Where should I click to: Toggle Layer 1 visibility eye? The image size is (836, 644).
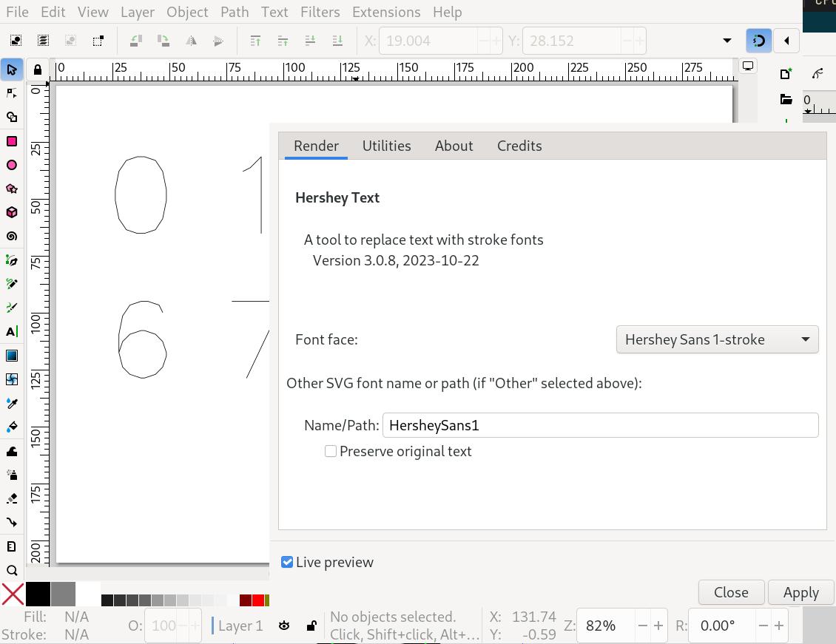click(x=284, y=626)
